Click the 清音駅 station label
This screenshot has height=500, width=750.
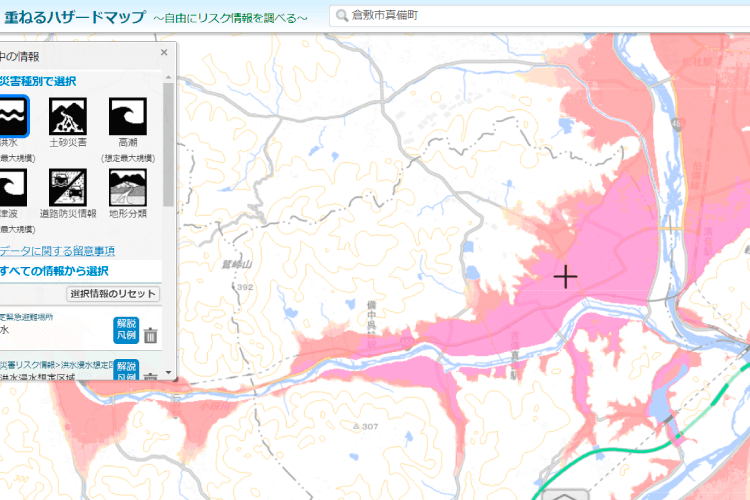pos(708,242)
